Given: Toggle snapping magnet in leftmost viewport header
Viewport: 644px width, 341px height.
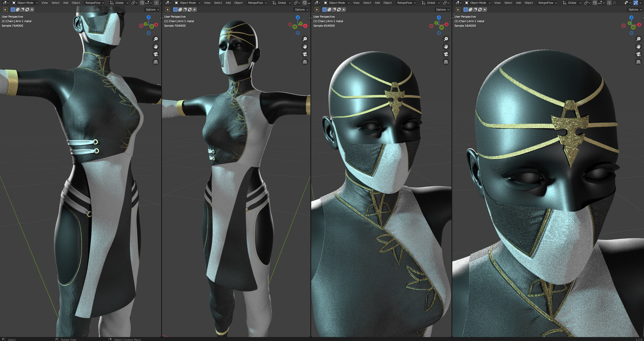Looking at the screenshot, I should (x=142, y=3).
